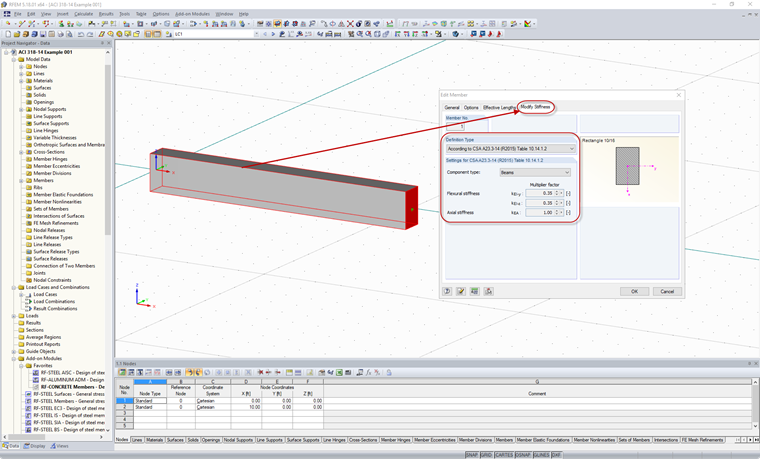Open the Component type Beams dropdown
Viewport: 760px width, 459px height.
click(535, 173)
